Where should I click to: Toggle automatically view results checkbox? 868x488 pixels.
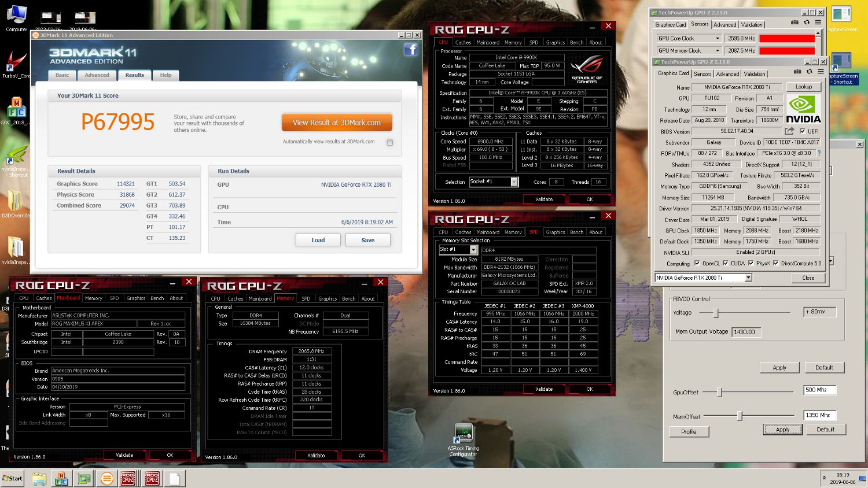click(389, 142)
